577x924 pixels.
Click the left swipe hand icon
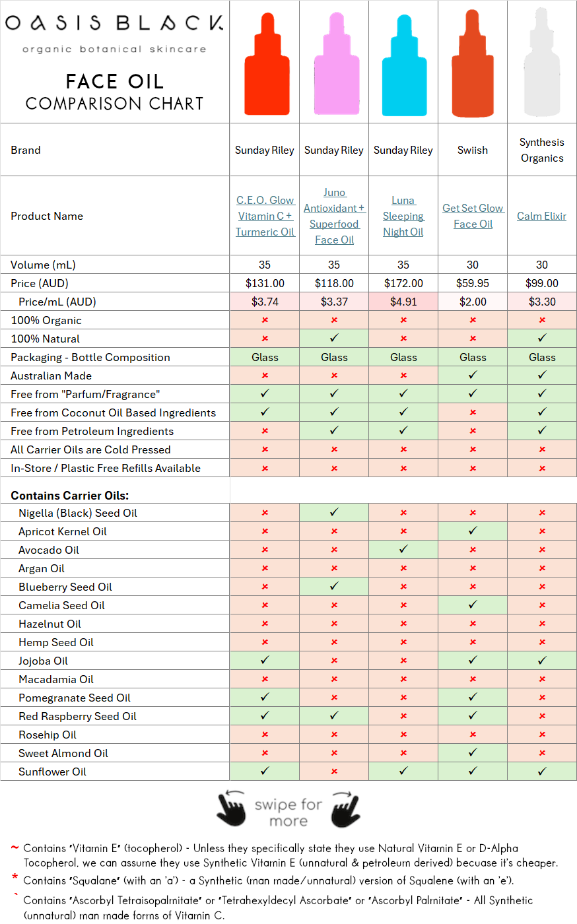tap(231, 808)
